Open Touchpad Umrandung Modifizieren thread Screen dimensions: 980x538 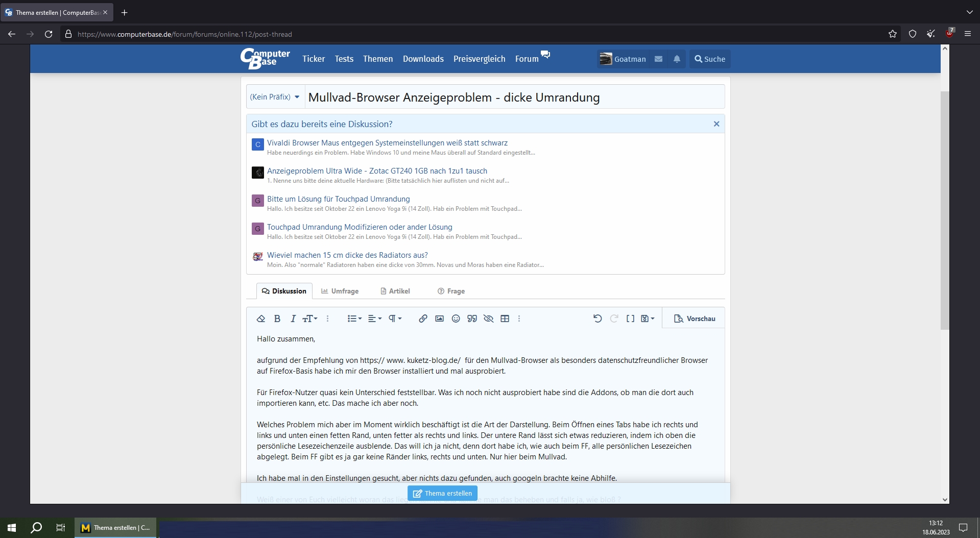[x=360, y=227]
